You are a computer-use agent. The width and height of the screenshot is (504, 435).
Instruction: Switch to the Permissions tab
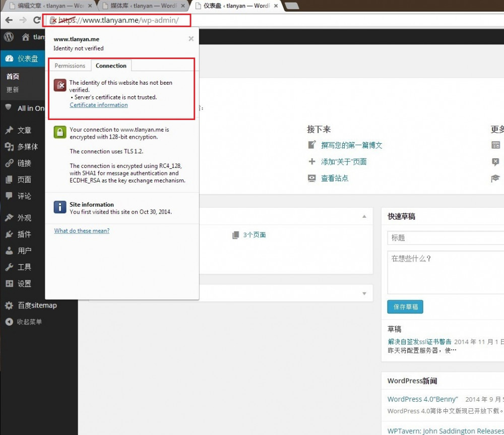70,66
